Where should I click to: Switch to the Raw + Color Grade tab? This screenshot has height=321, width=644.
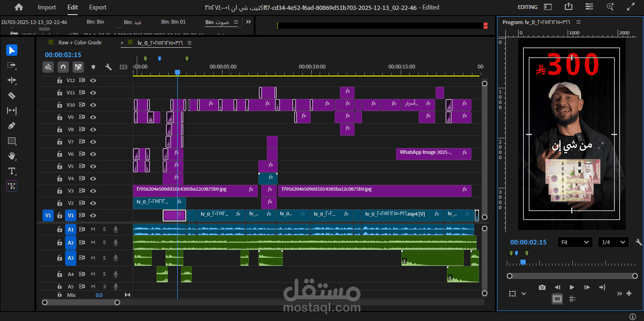coord(80,42)
